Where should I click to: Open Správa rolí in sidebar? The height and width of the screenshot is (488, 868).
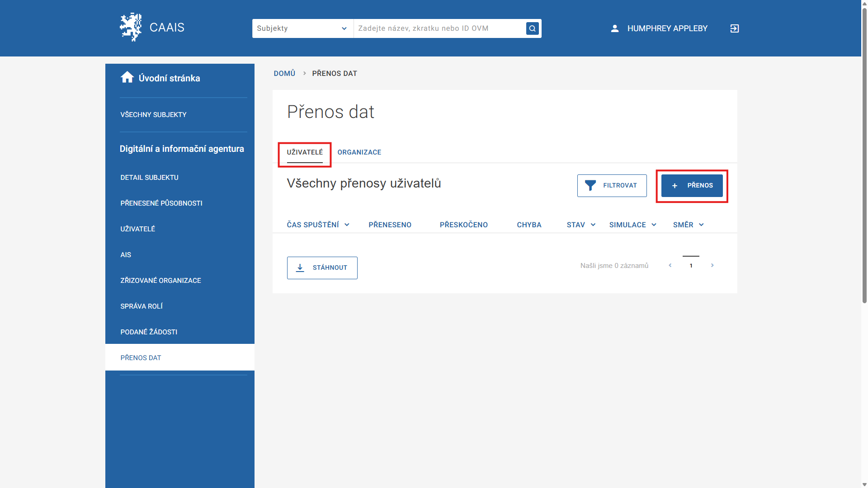(x=142, y=306)
